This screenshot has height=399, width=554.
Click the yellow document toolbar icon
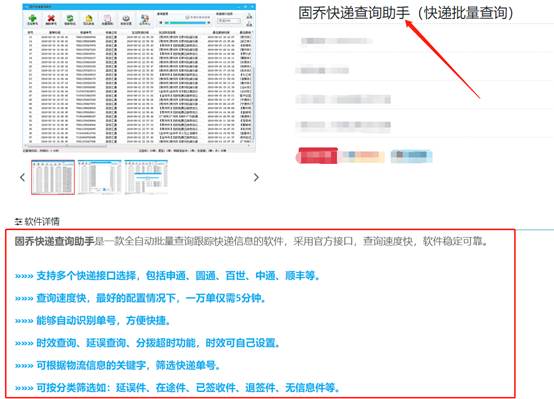click(89, 19)
